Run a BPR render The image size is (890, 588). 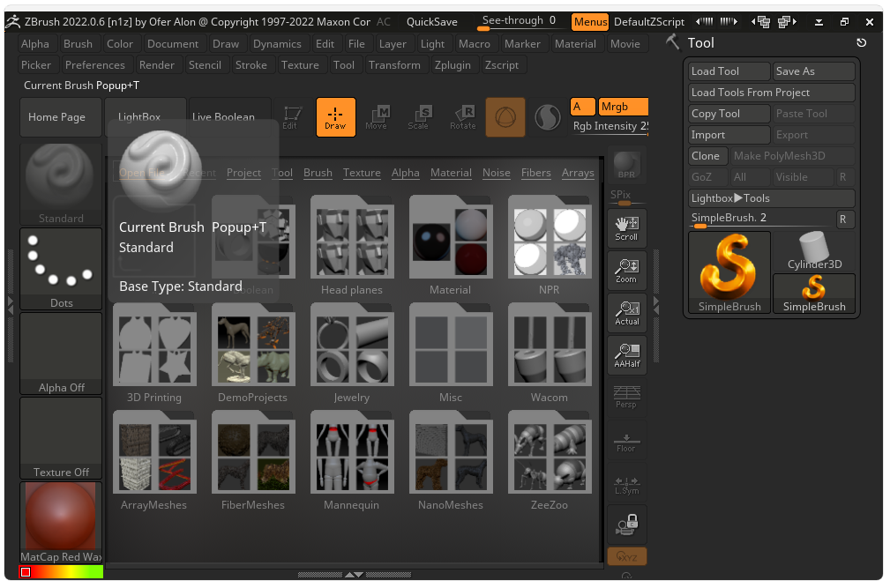click(x=626, y=166)
